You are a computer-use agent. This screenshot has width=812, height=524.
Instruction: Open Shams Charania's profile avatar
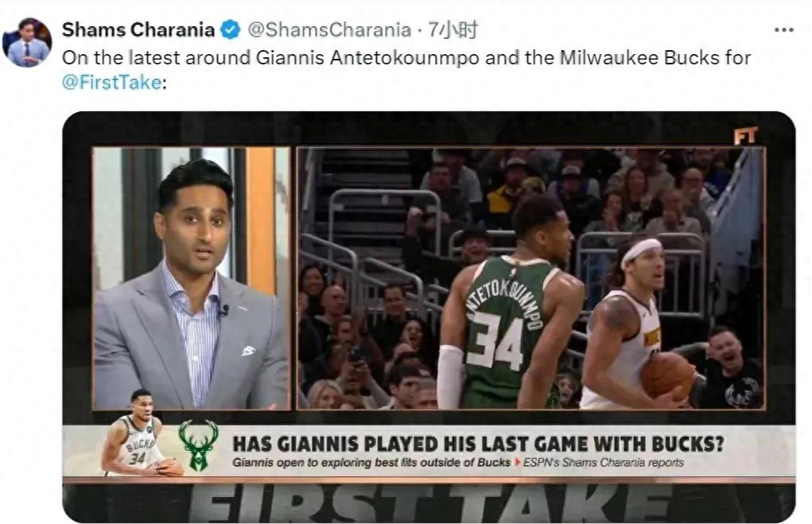28,42
